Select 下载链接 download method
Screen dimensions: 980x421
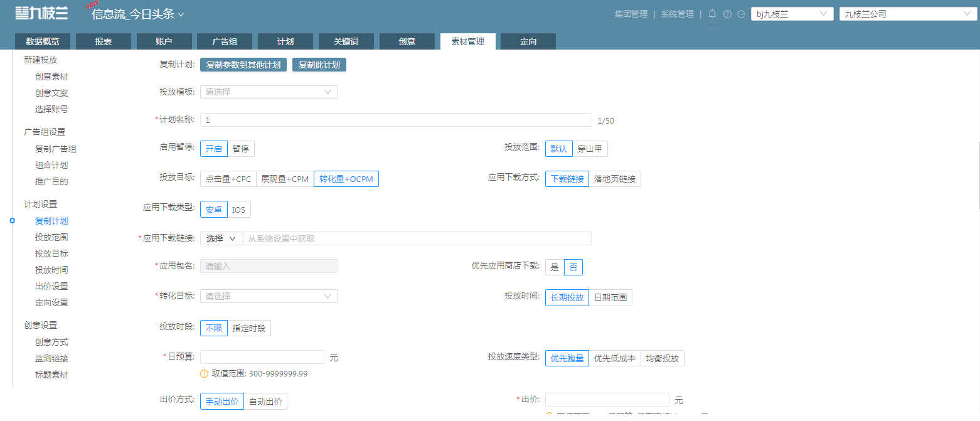[567, 179]
